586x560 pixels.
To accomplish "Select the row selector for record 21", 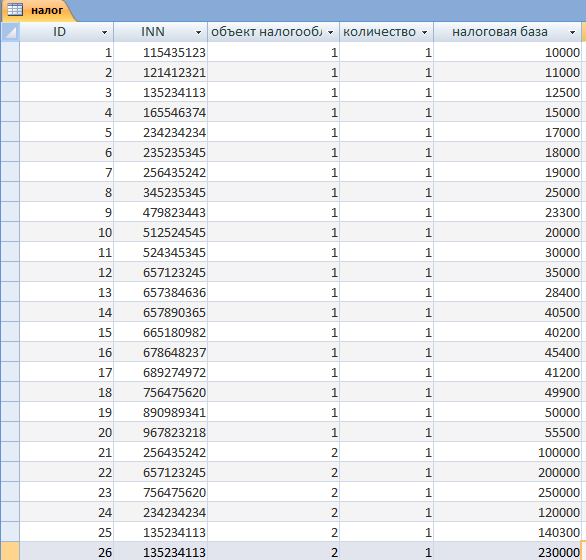I will pos(10,452).
